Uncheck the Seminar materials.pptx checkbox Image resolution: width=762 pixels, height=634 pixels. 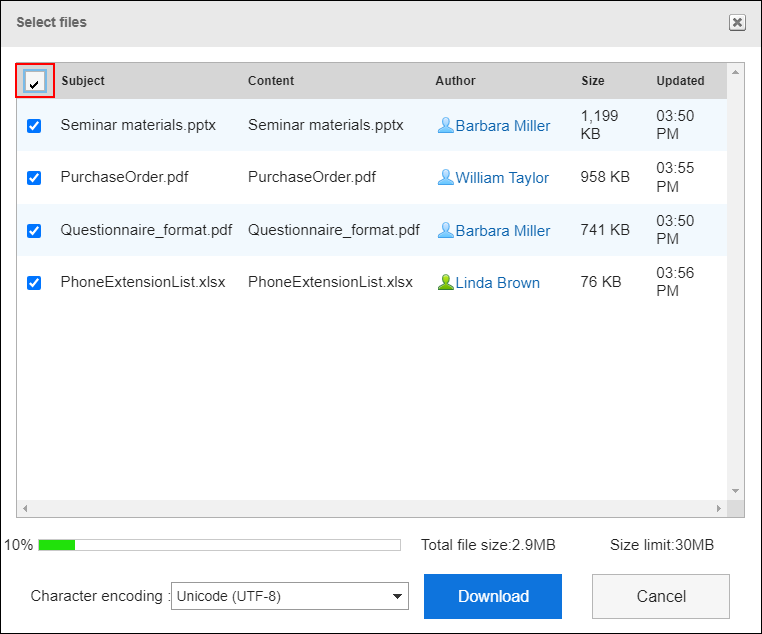tap(34, 126)
